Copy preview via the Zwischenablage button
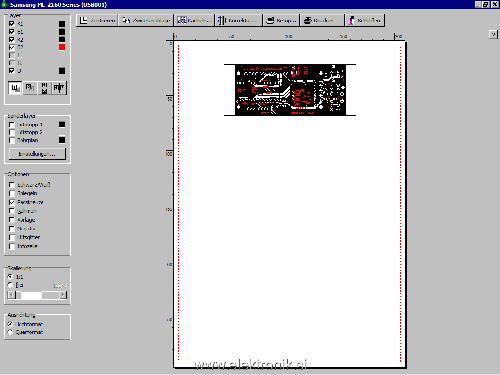500x375 pixels. pos(146,20)
